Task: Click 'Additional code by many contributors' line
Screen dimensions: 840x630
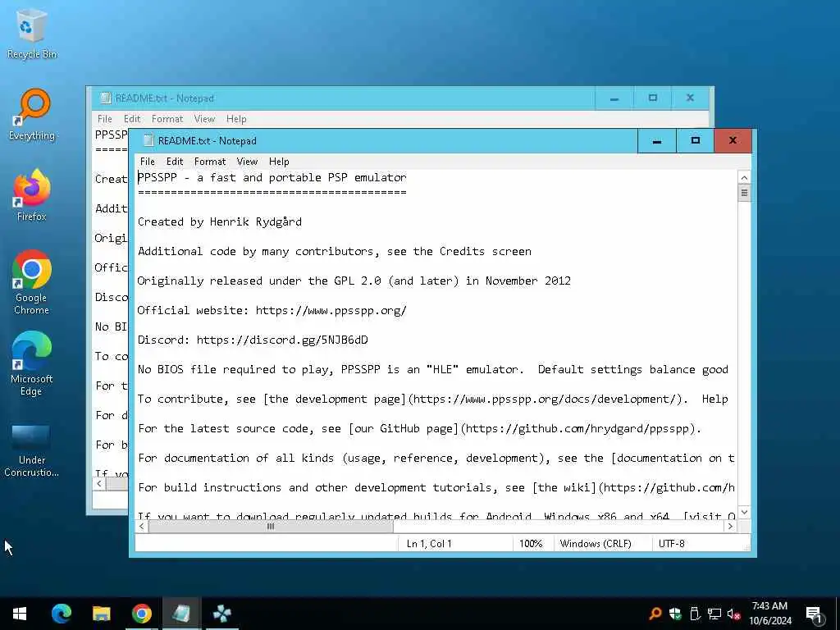Action: pos(335,251)
